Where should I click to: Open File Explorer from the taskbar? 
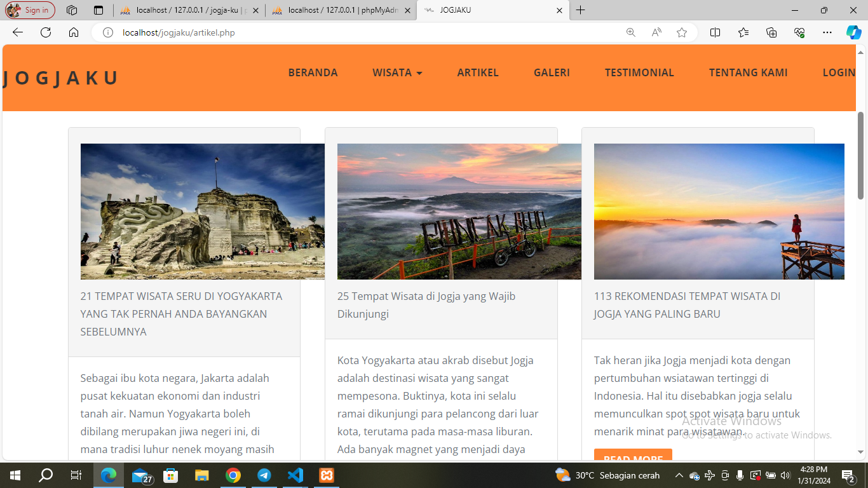tap(201, 475)
